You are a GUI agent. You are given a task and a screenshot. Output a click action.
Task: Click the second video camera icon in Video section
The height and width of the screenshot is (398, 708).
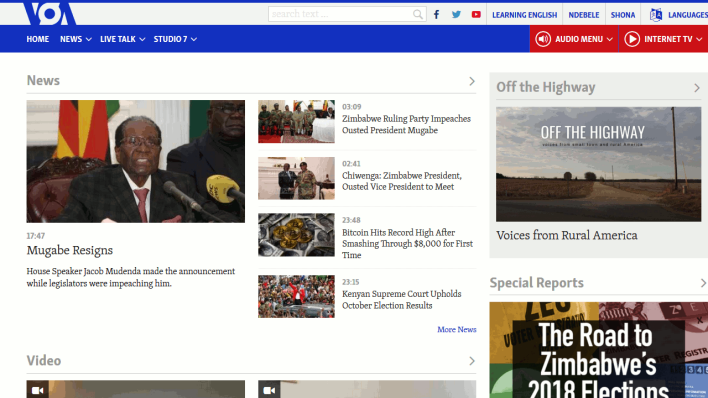(269, 390)
